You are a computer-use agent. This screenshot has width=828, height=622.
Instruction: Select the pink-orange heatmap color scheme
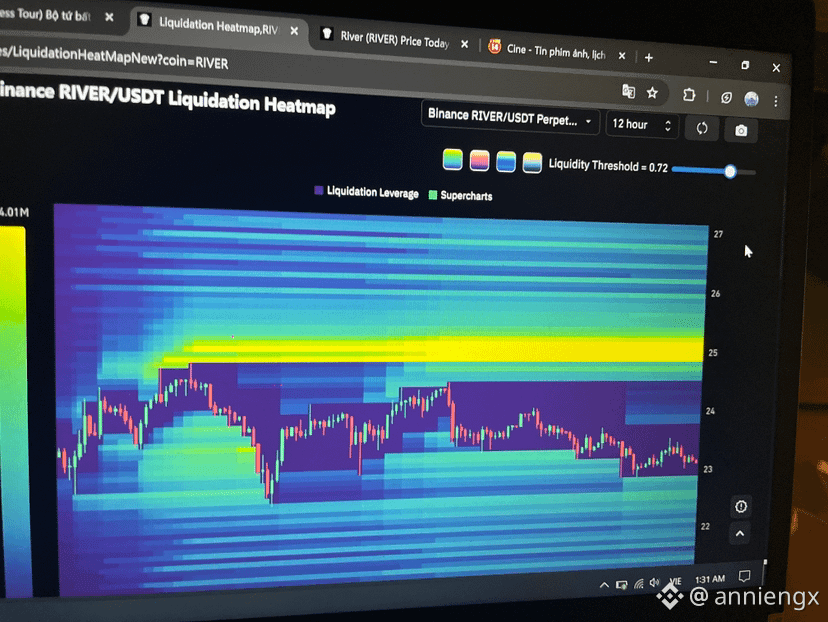[x=479, y=161]
